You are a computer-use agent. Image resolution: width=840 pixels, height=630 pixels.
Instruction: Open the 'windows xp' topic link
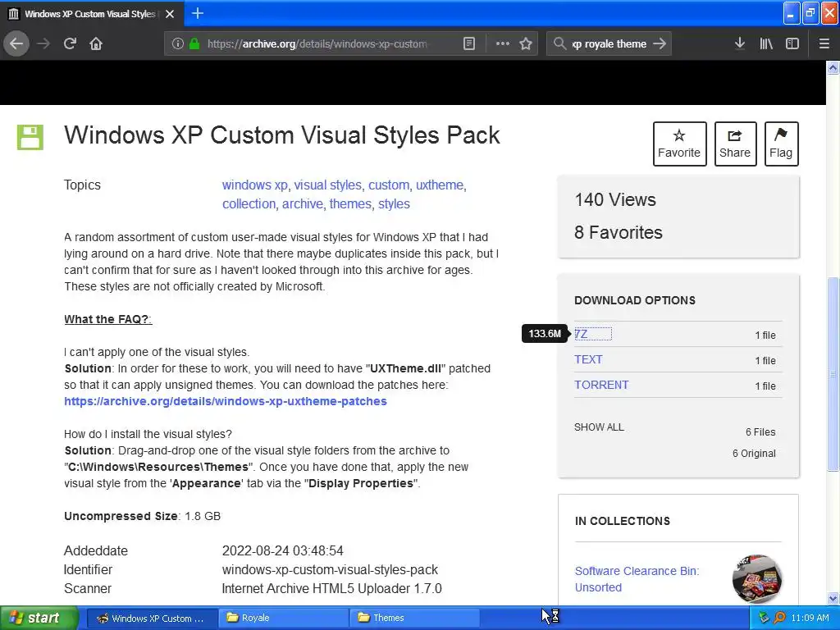[255, 185]
